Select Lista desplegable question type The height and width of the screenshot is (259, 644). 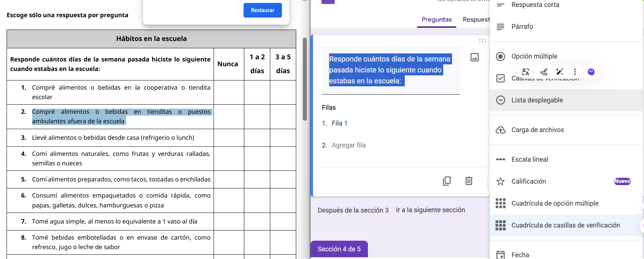pos(537,100)
